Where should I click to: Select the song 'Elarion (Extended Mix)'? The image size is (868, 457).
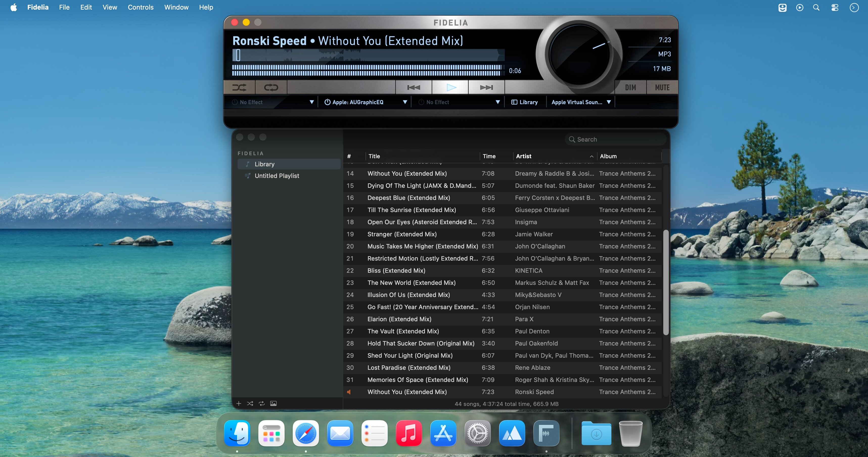[x=502, y=319]
